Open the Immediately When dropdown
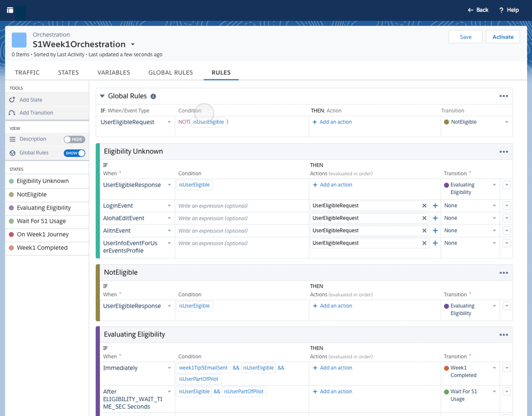This screenshot has width=532, height=416. point(169,368)
